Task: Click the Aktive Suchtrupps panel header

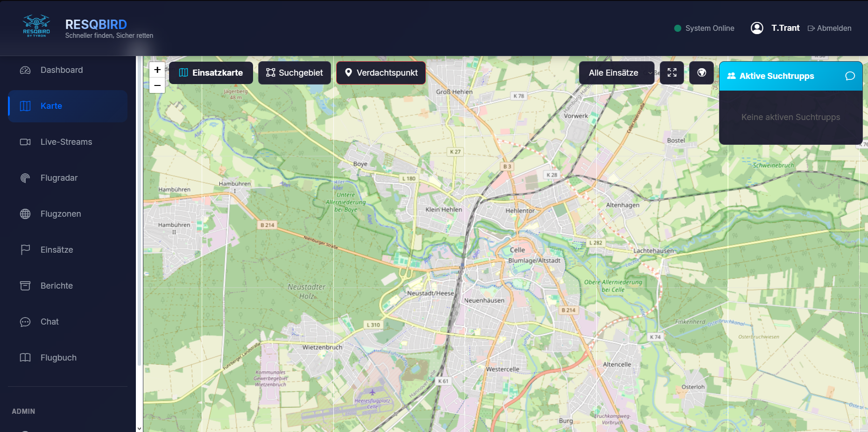Action: point(776,76)
